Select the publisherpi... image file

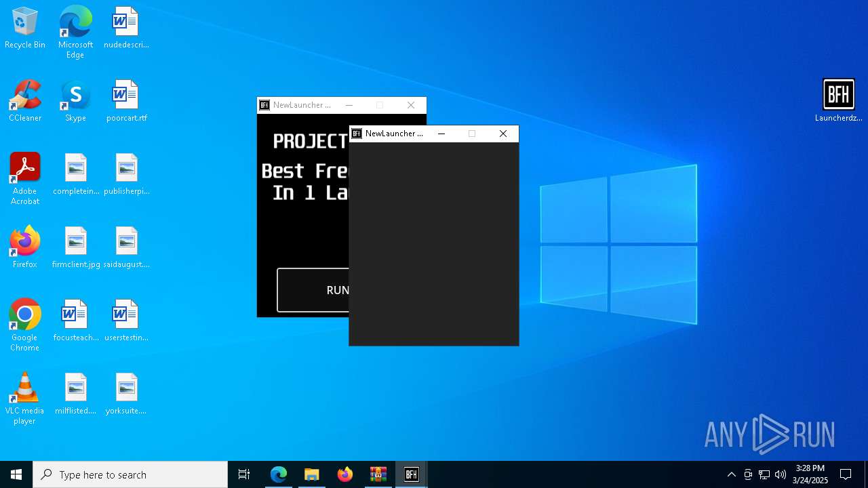click(x=126, y=175)
